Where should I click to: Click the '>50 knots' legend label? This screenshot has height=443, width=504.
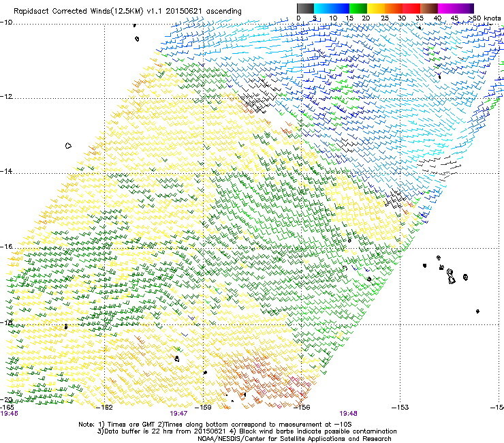tap(484, 18)
